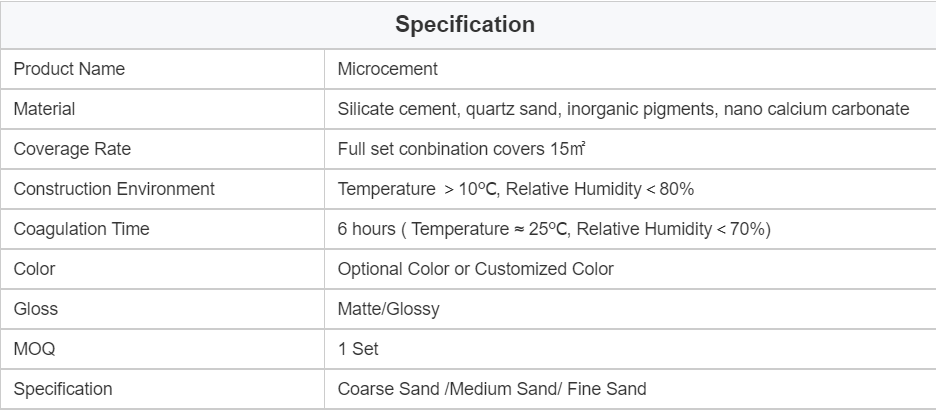Viewport: 936px width, 411px height.
Task: Click the Temperature > 10ºC text
Action: (x=420, y=189)
